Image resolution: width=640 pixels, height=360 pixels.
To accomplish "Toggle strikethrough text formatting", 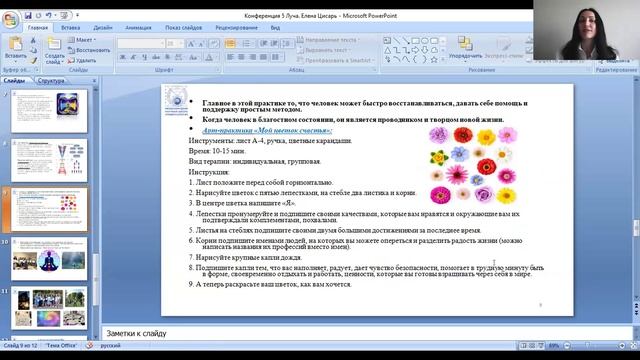I will click(x=156, y=58).
